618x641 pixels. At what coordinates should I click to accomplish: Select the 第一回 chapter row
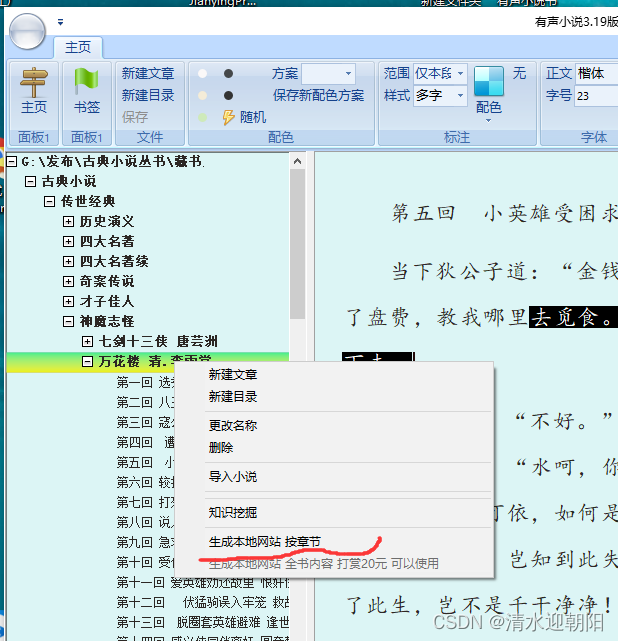click(x=145, y=382)
